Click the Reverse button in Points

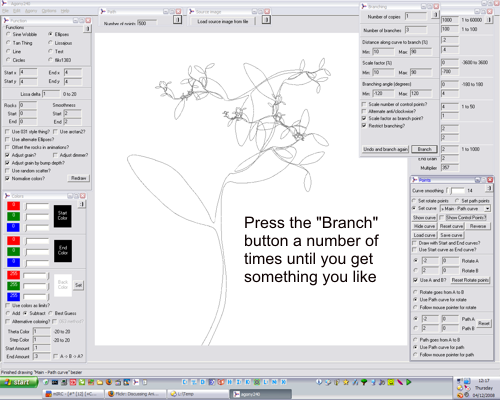click(478, 226)
